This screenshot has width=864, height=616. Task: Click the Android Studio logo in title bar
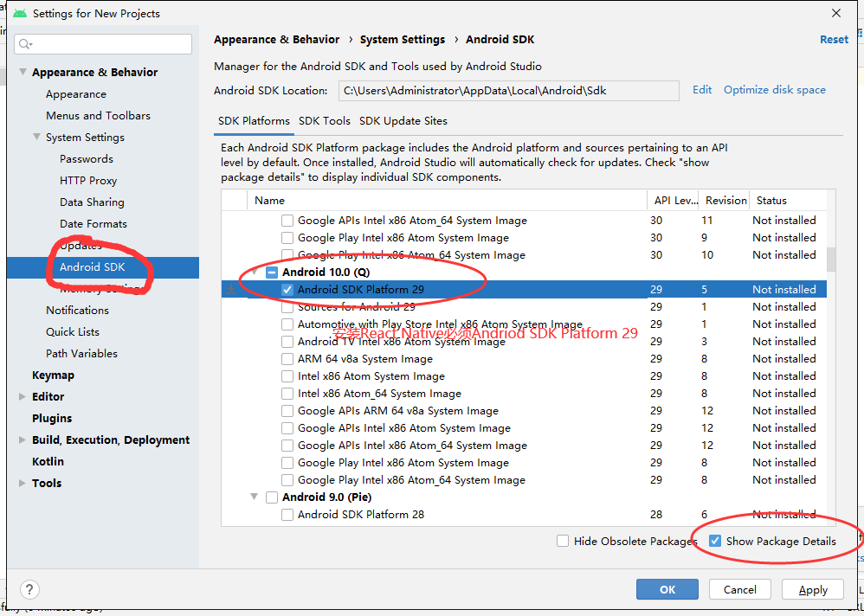click(20, 13)
